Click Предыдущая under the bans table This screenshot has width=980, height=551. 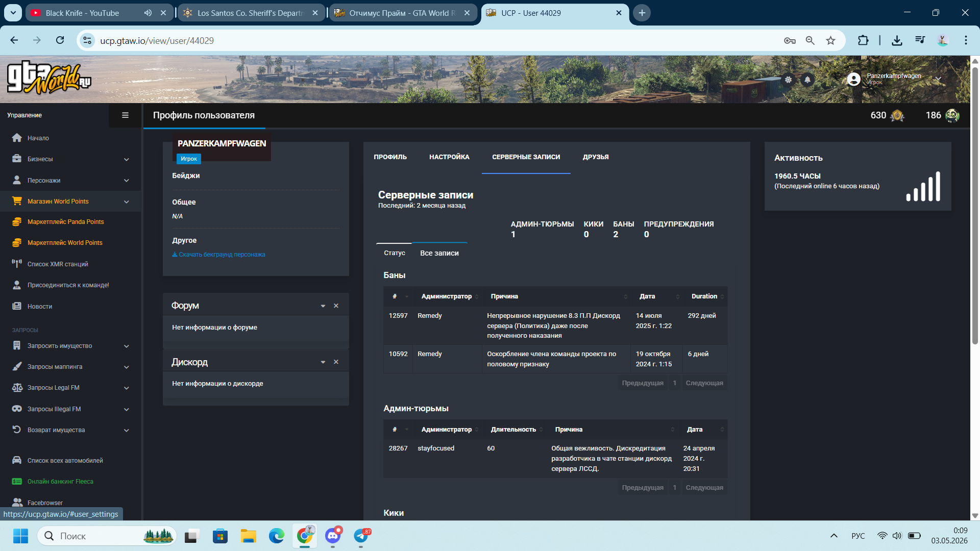(x=643, y=383)
